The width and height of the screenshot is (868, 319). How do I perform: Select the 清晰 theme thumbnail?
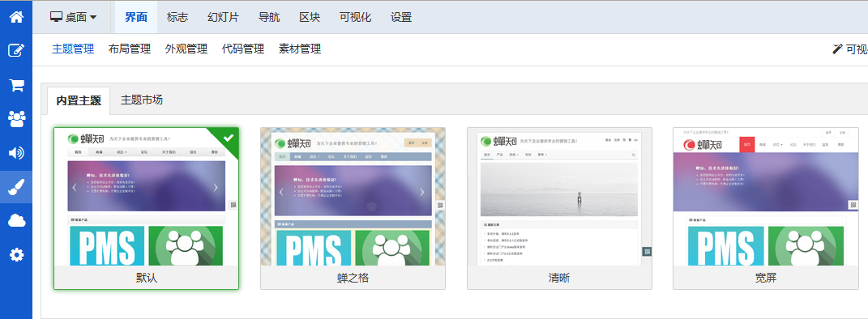[560, 196]
